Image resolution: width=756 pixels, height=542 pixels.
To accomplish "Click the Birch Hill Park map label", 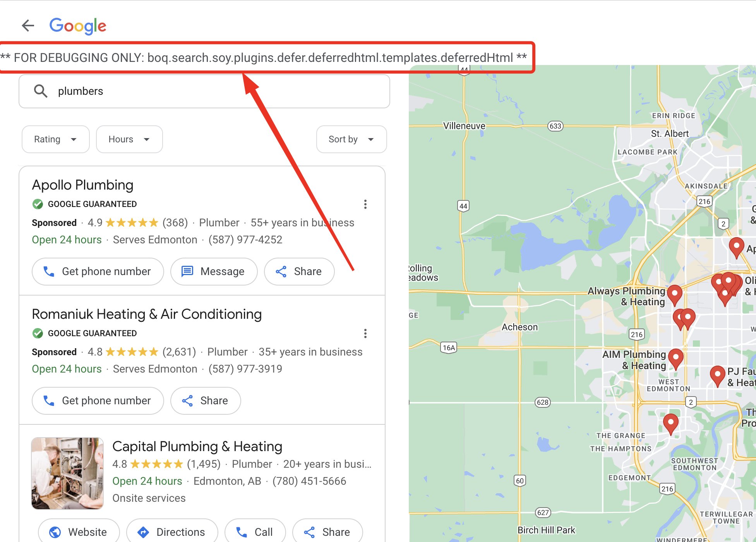I will 546,530.
